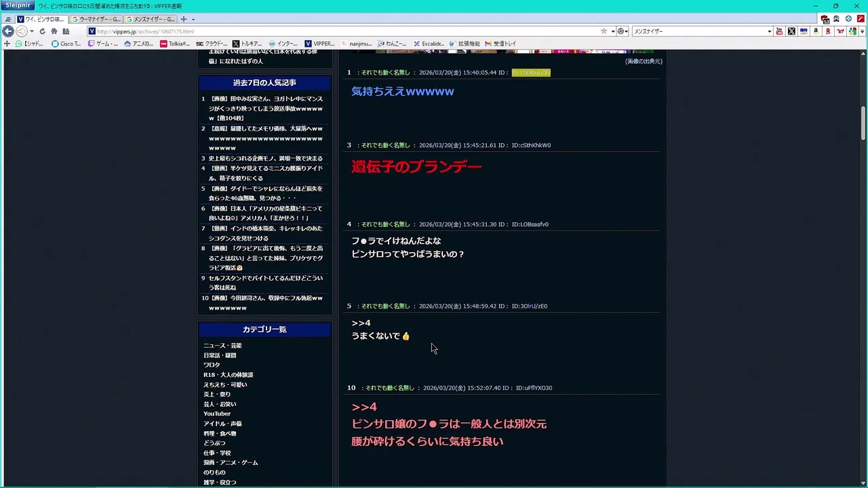Click the vertical scrollbar thumb on the right
The height and width of the screenshot is (488, 868).
pos(863,124)
